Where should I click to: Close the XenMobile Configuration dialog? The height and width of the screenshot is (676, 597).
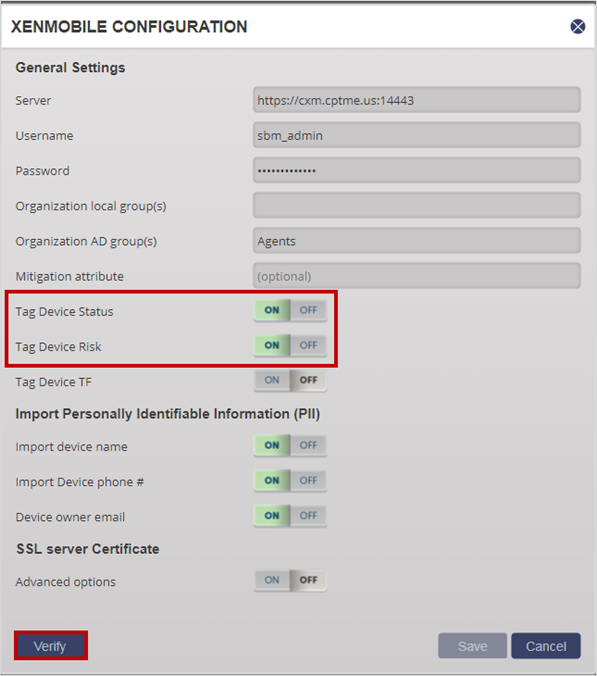click(x=578, y=27)
